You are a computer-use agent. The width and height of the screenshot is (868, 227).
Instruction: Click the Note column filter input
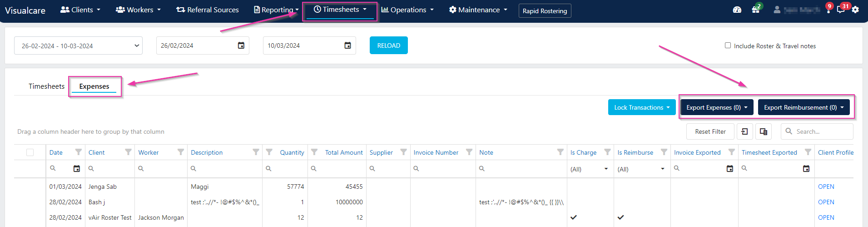pyautogui.click(x=521, y=169)
